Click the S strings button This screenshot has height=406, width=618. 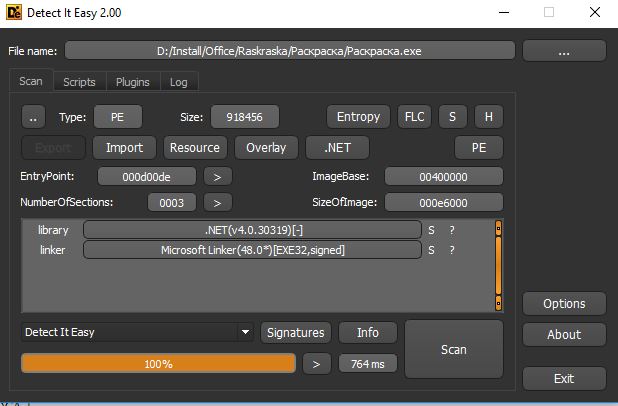click(x=452, y=117)
